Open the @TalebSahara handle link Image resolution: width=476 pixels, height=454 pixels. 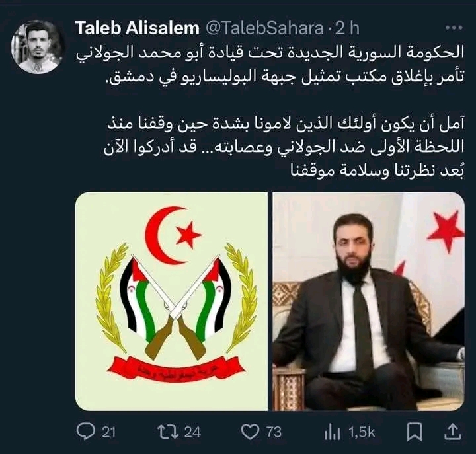pos(265,28)
